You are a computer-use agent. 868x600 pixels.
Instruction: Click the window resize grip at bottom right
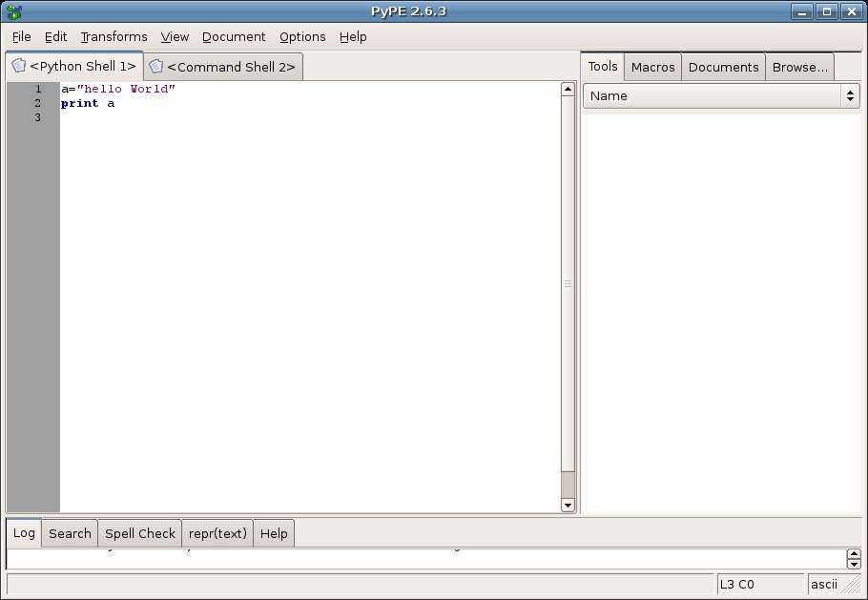coord(853,586)
